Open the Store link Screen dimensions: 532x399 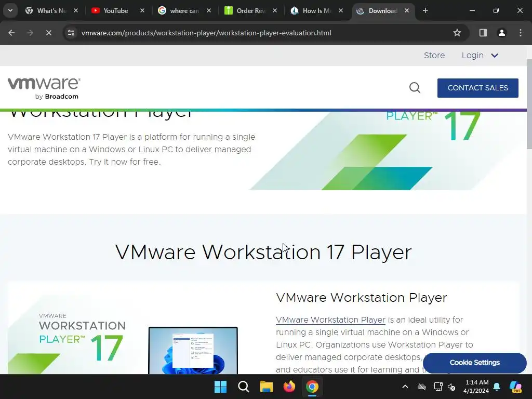[x=434, y=55]
